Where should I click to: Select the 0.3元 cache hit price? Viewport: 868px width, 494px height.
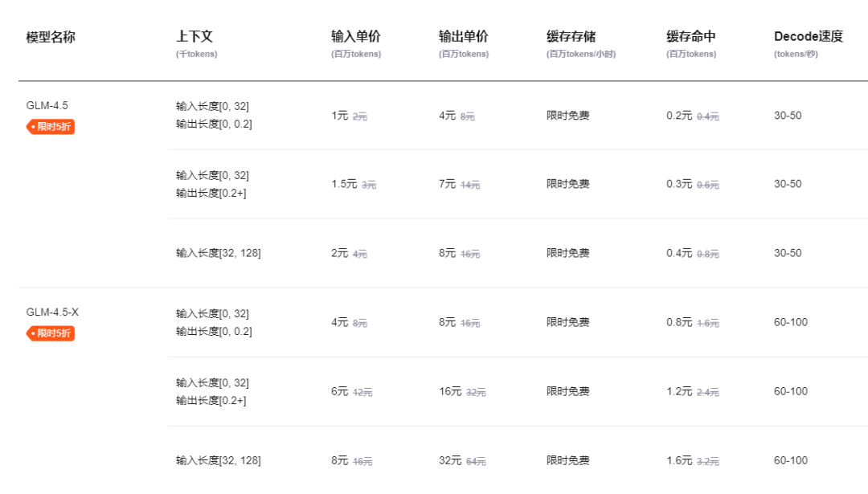tap(679, 184)
